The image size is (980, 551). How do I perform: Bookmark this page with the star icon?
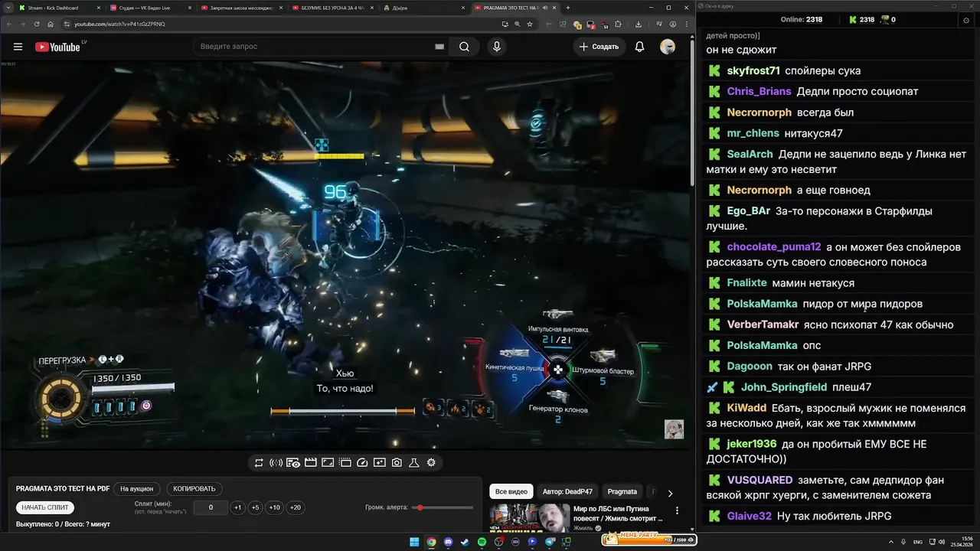click(x=530, y=24)
